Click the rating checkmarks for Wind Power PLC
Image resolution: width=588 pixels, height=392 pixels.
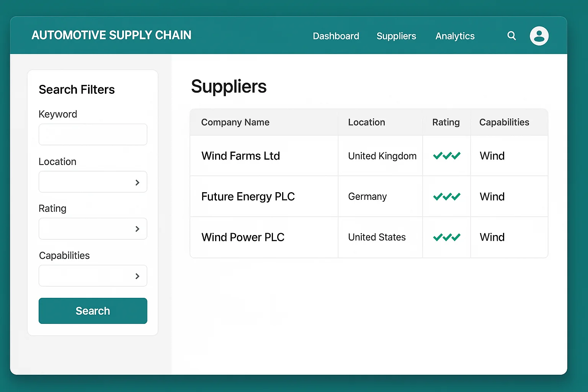click(446, 237)
